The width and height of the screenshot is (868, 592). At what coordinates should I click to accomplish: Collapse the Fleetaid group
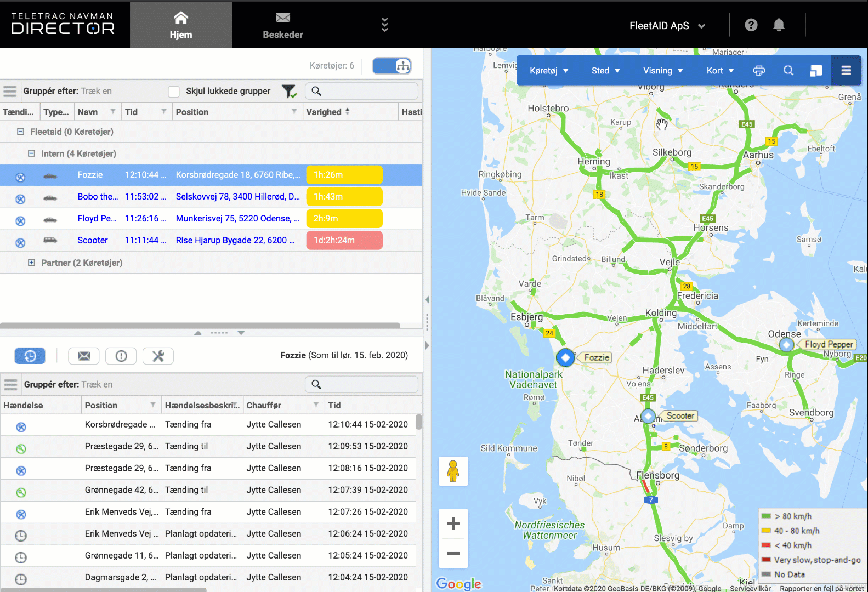(x=20, y=132)
